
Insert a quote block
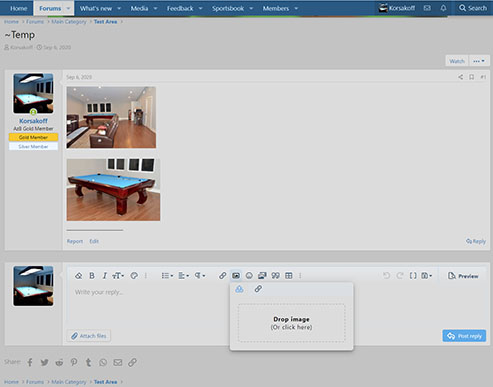tap(275, 276)
